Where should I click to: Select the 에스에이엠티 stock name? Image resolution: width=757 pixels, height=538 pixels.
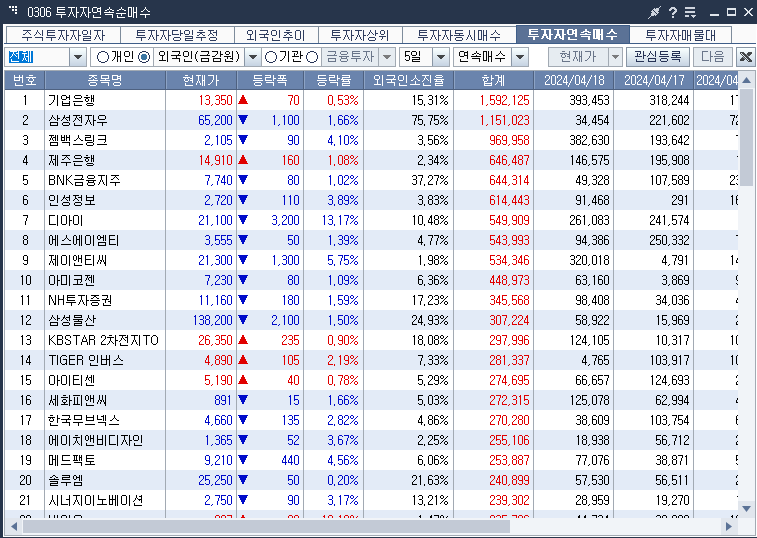84,240
